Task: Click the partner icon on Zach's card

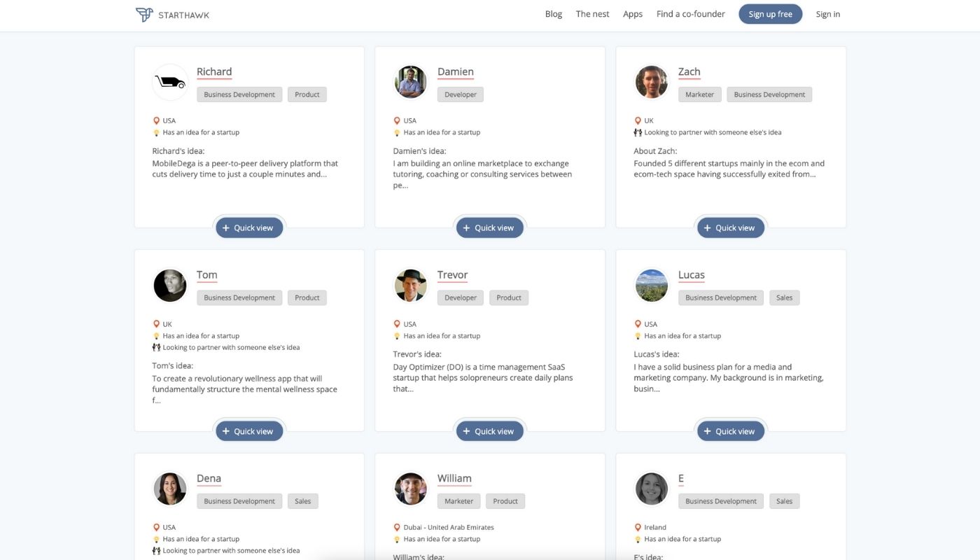Action: [637, 132]
